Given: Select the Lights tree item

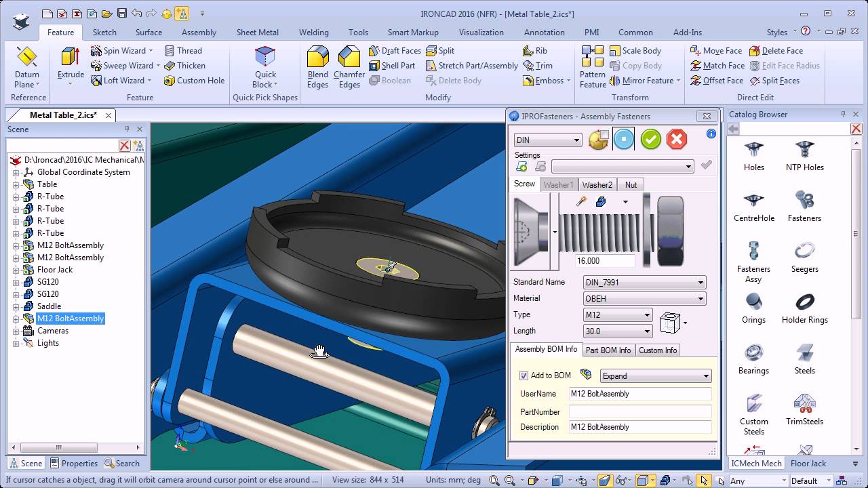Looking at the screenshot, I should (48, 343).
